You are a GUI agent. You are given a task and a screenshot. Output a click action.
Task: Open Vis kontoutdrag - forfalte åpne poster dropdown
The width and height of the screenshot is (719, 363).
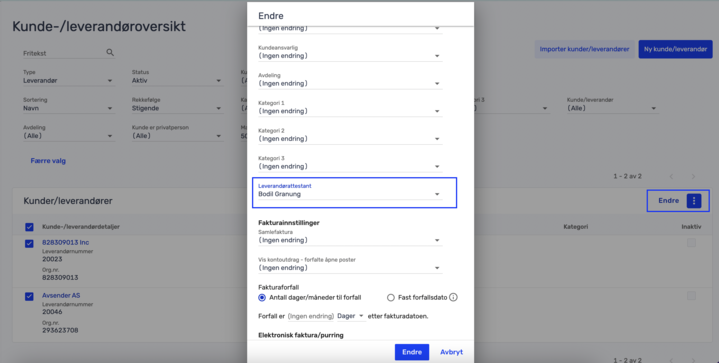[350, 268]
